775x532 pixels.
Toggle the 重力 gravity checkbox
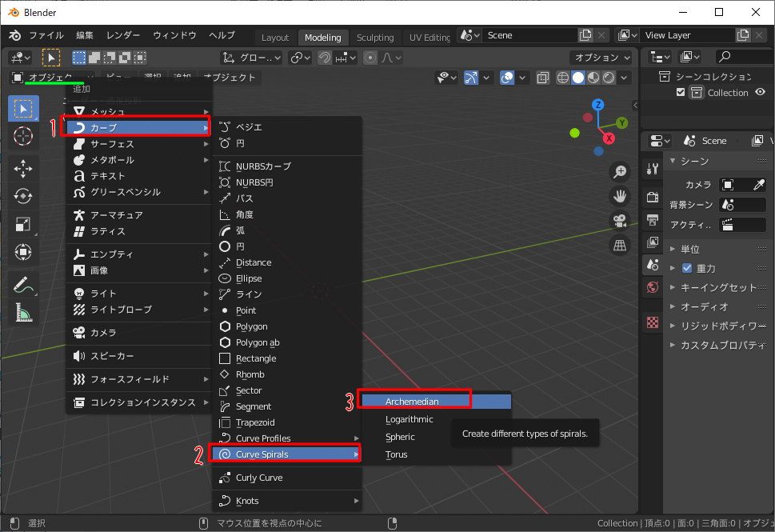(x=686, y=268)
